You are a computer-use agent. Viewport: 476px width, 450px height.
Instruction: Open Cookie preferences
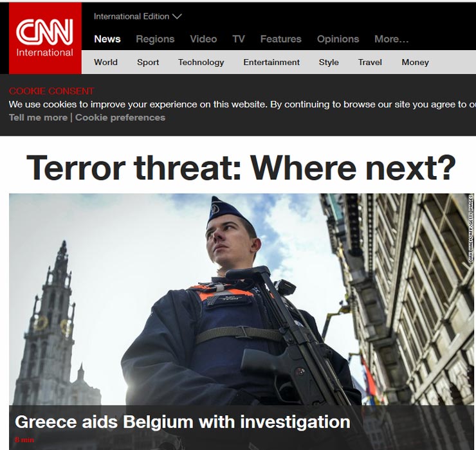[x=120, y=118]
